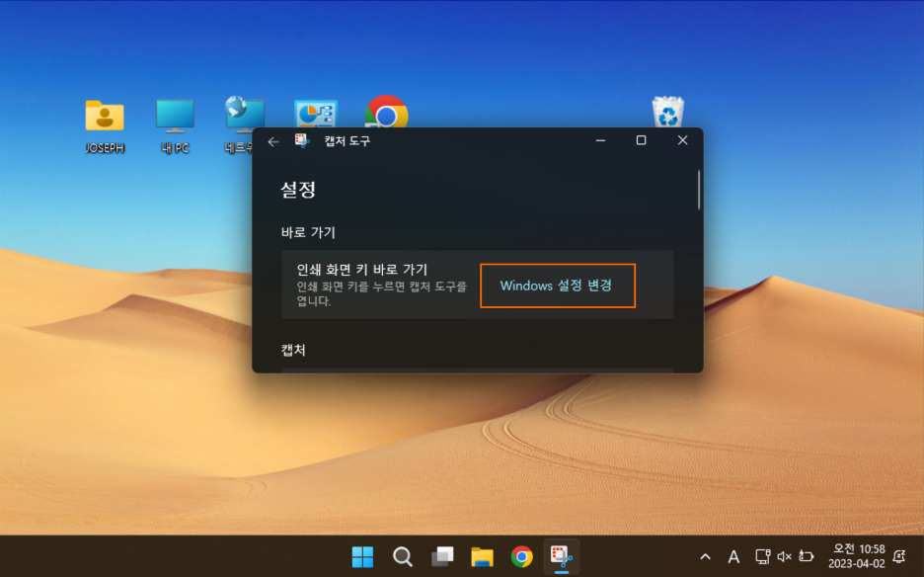Image resolution: width=924 pixels, height=577 pixels.
Task: Open the notification bell icon
Action: tap(899, 556)
